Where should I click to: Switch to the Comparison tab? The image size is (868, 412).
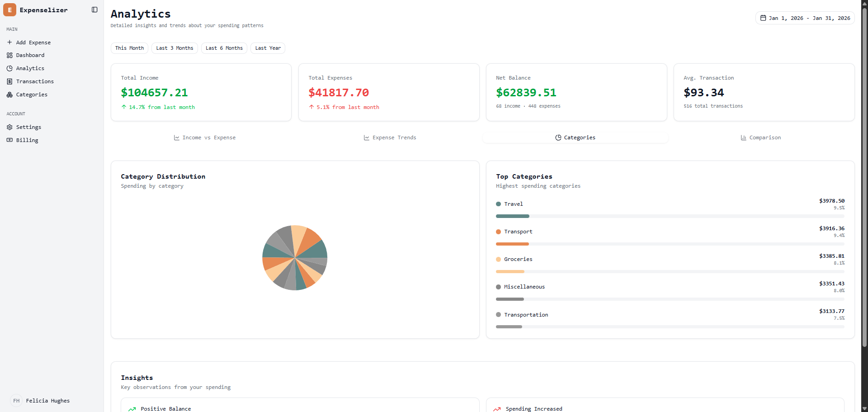pyautogui.click(x=760, y=137)
